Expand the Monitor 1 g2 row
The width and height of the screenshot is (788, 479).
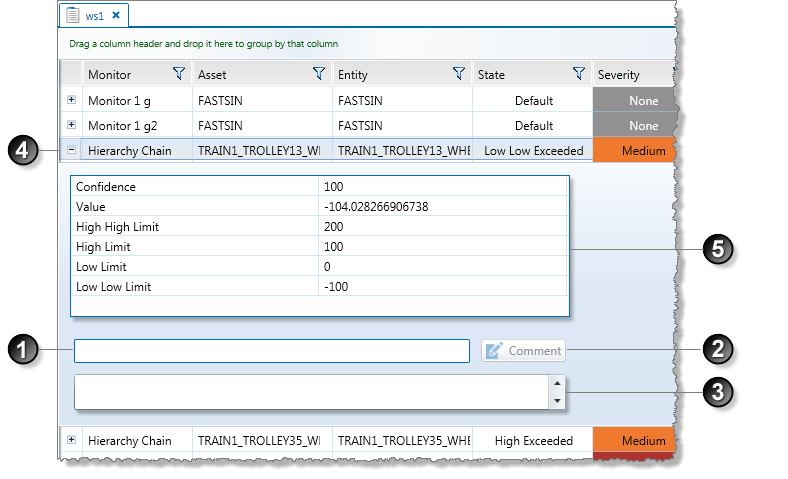71,125
